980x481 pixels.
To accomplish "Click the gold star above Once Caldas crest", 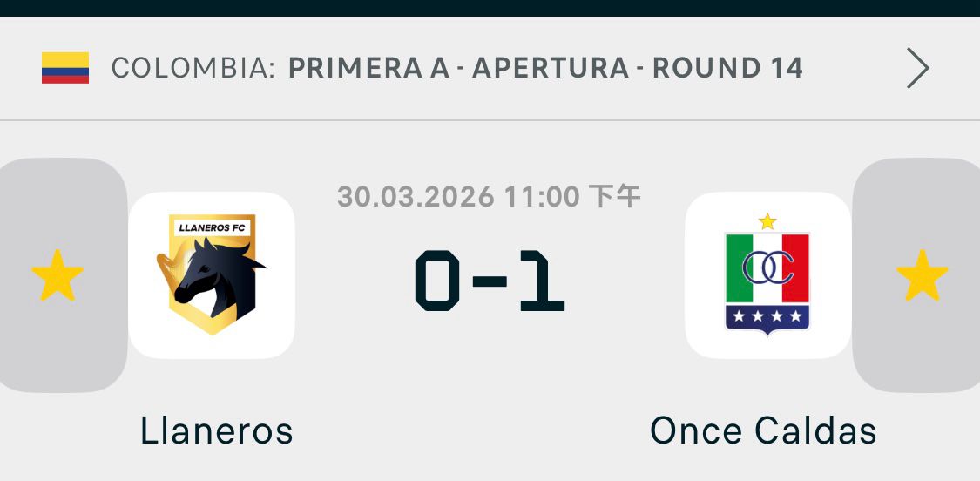I will 767,222.
